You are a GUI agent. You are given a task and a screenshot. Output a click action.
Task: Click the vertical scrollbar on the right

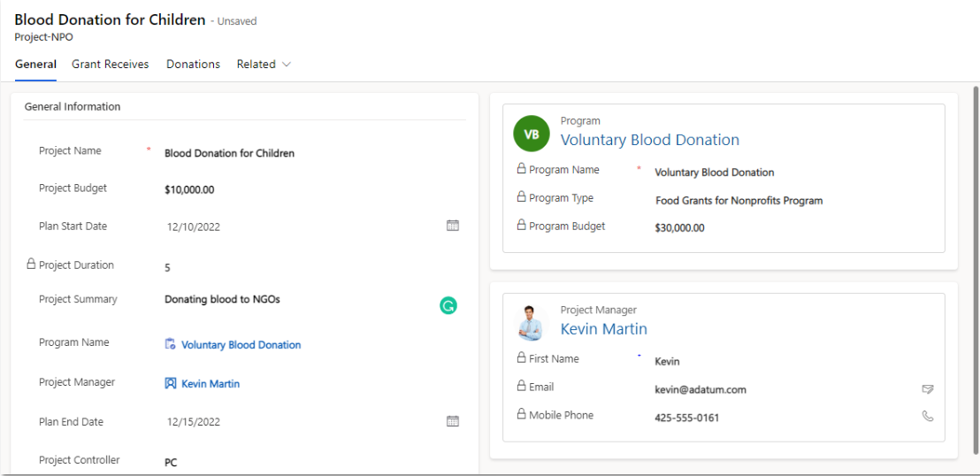976,265
